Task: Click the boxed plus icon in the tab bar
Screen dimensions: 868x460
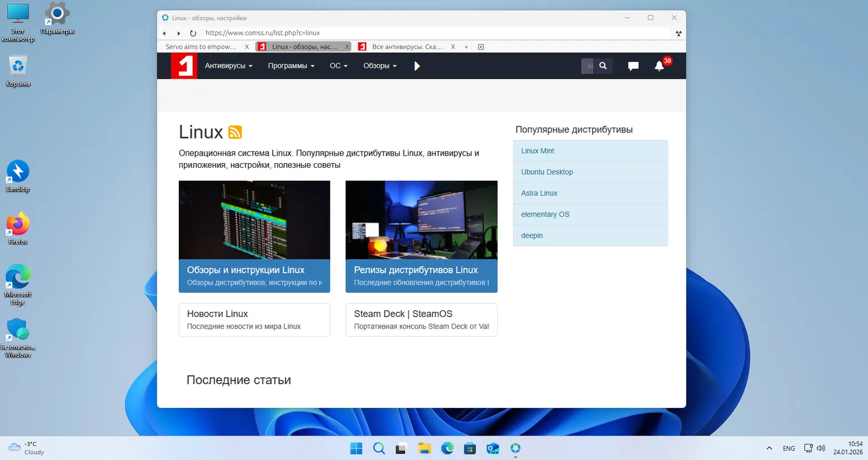Action: pyautogui.click(x=481, y=47)
